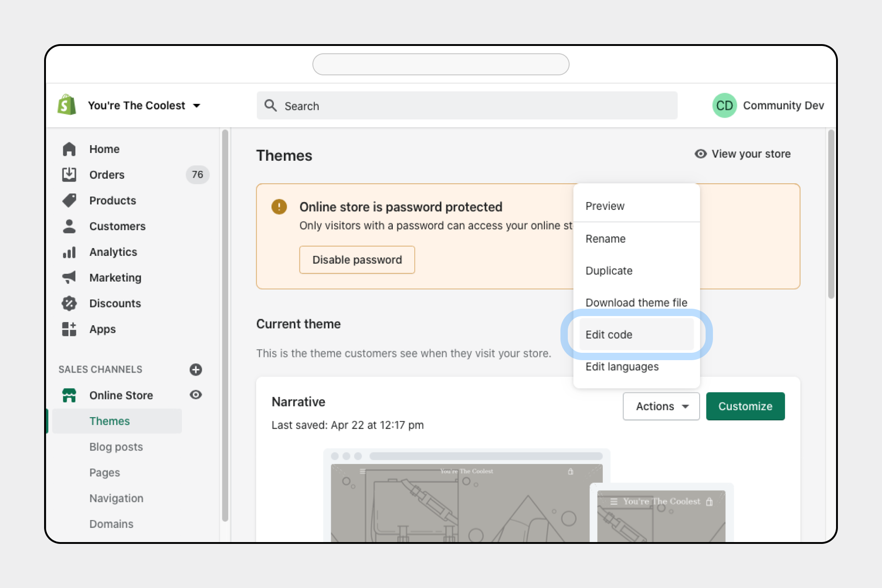Click the 76 orders badge

[198, 175]
